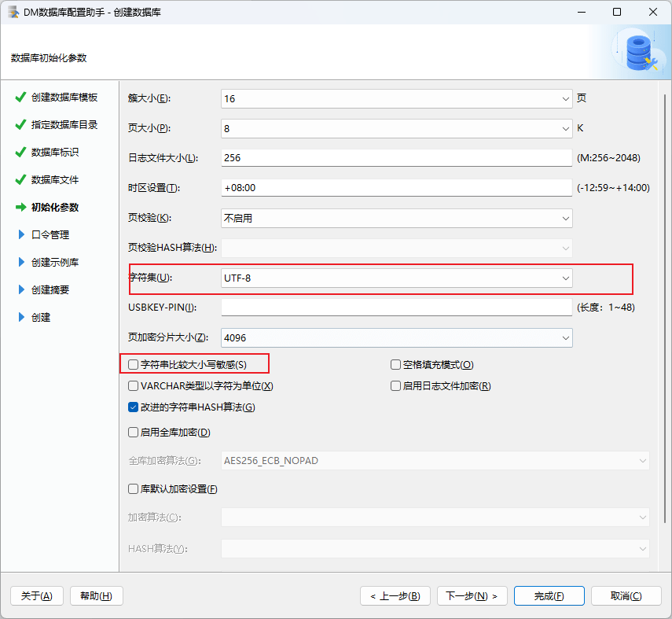
Task: Go to the 指定数据库目录 step
Action: 64,125
